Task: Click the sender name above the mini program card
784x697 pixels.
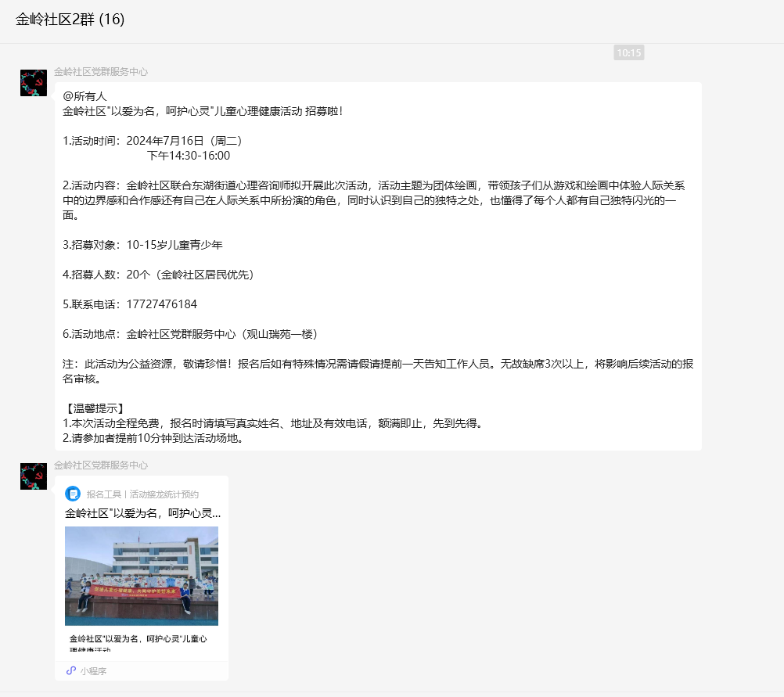Action: pos(100,465)
